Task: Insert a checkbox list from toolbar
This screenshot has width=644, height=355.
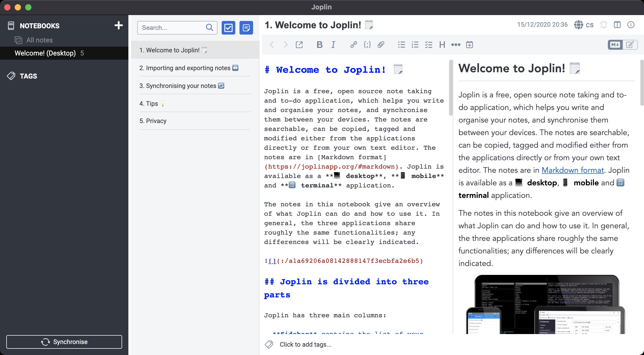Action: coord(429,45)
